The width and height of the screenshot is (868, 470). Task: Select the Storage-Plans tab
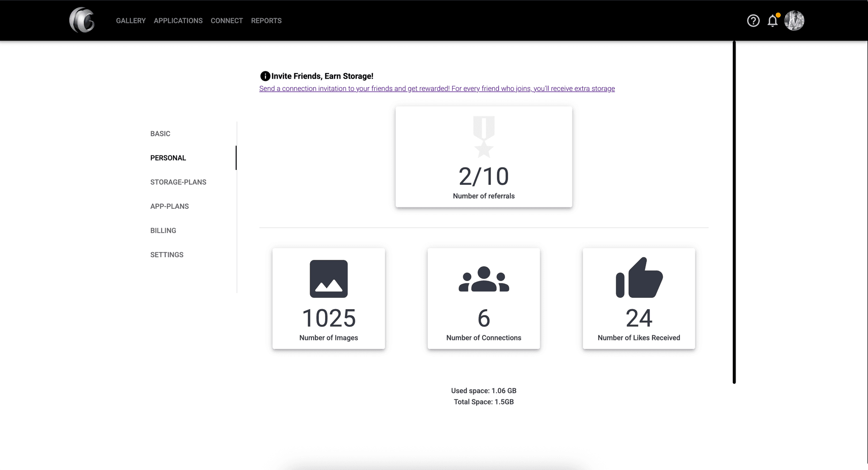point(178,182)
